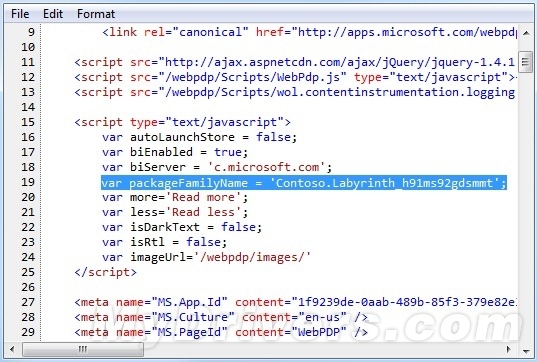Click the canonical link href URL text
Image resolution: width=537 pixels, height=362 pixels.
click(408, 32)
